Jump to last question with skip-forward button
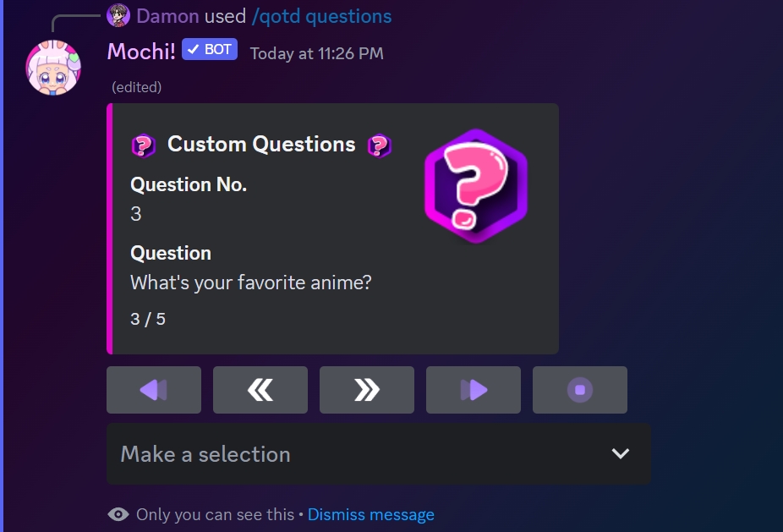This screenshot has height=532, width=783. [474, 390]
